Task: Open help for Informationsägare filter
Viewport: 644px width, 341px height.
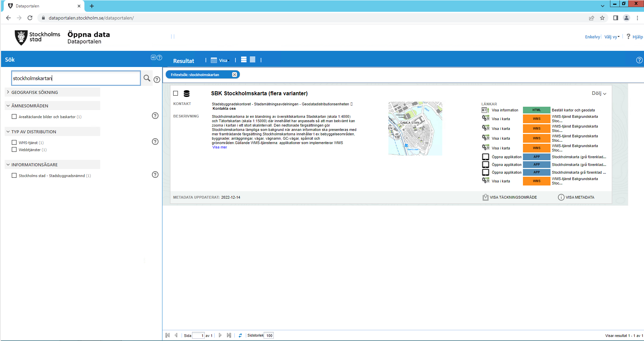Action: [155, 174]
